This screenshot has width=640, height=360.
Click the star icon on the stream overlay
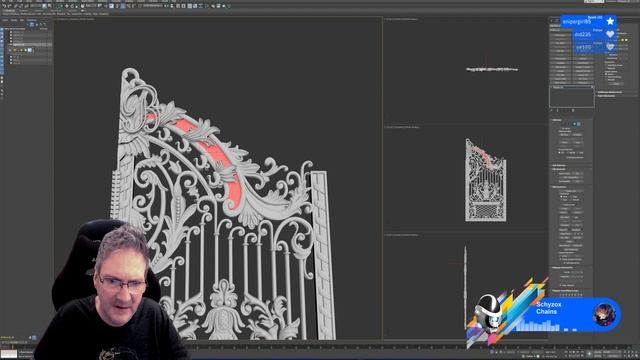[610, 21]
